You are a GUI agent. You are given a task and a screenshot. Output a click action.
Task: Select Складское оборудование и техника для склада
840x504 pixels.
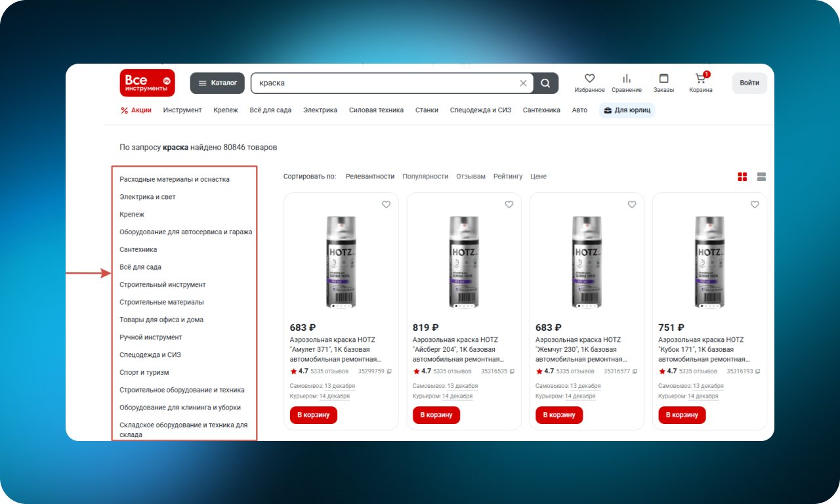tap(184, 430)
